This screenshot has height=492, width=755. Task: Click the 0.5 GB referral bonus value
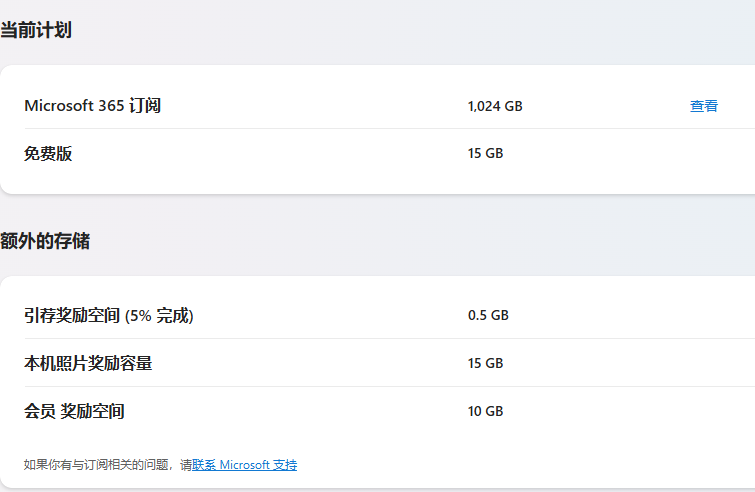pyautogui.click(x=488, y=315)
